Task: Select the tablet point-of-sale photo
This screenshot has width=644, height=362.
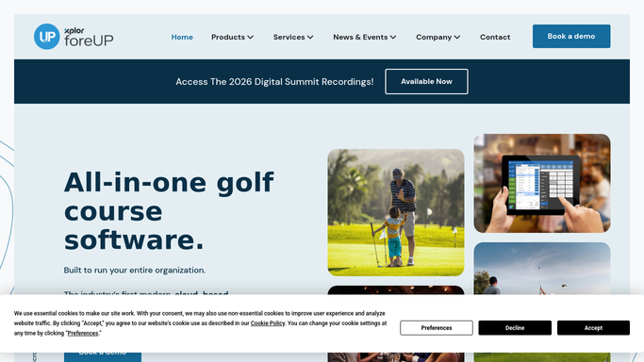Action: point(542,183)
